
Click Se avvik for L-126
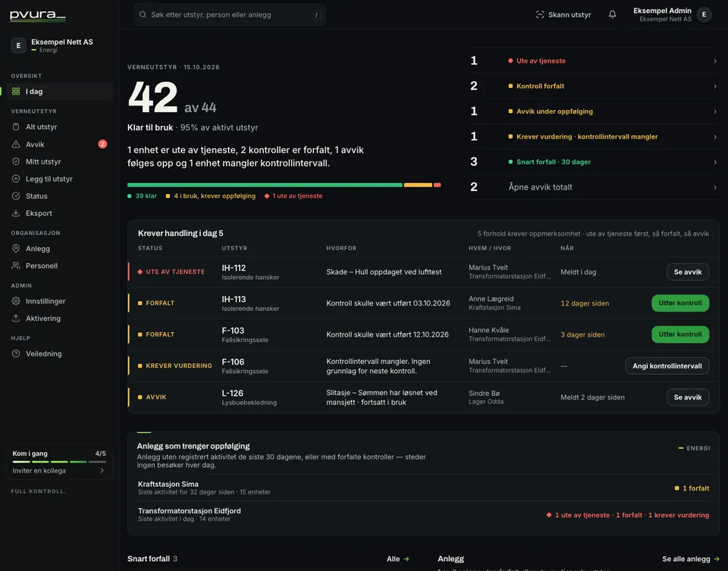point(688,397)
